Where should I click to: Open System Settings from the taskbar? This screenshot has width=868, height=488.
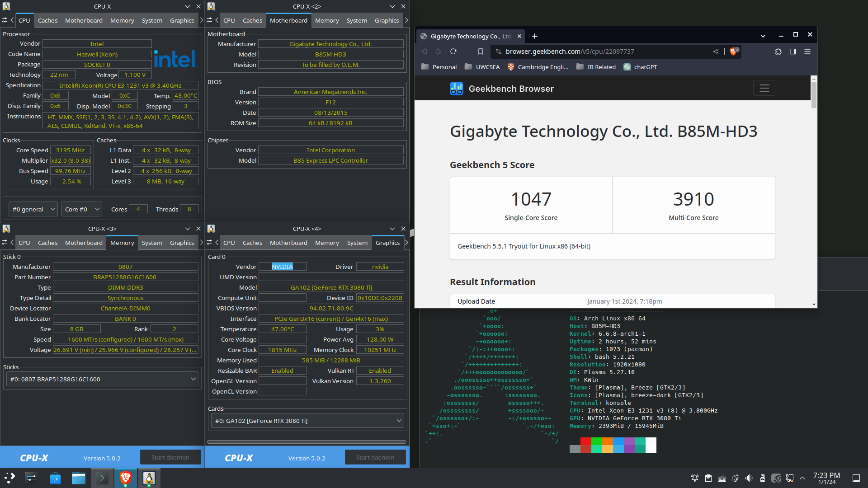pos(32,478)
